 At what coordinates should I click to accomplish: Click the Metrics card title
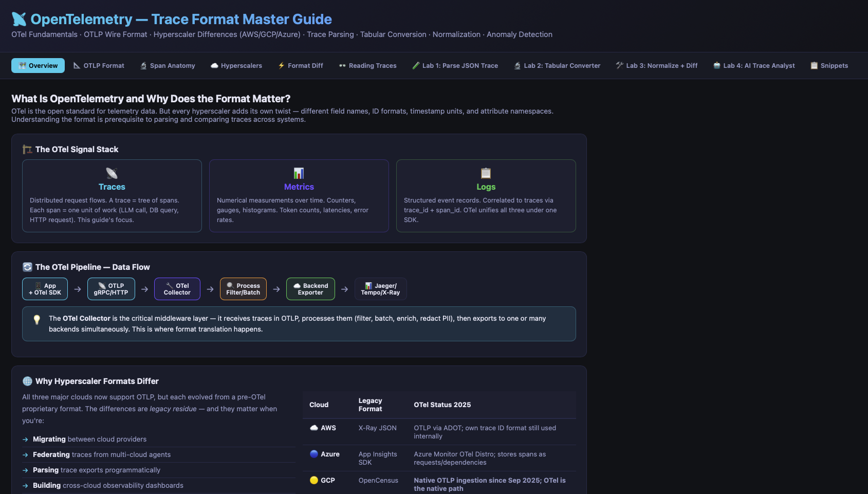click(x=299, y=187)
